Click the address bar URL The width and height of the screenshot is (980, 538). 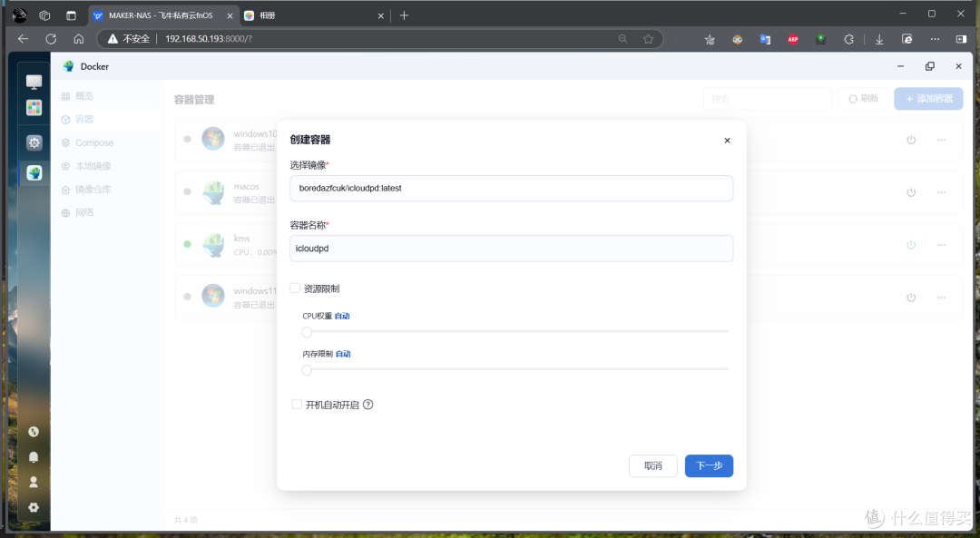(x=209, y=39)
